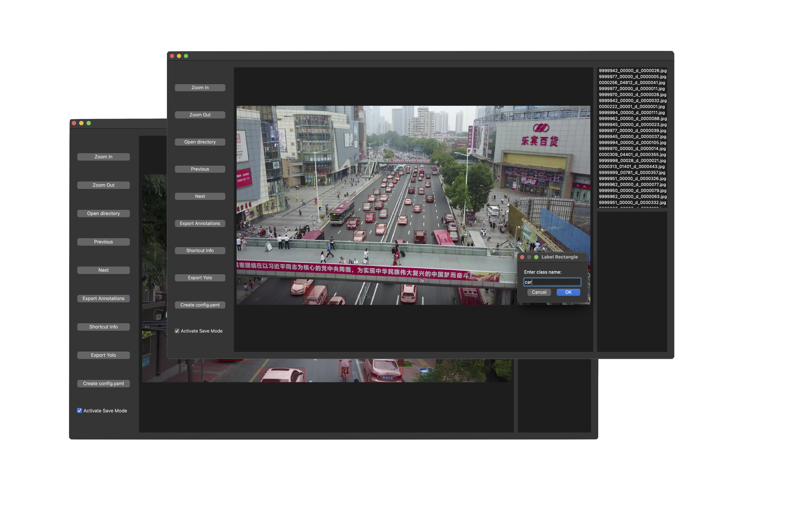The width and height of the screenshot is (812, 528).
Task: Select file 9999951_00000_d_0000332.jpg
Action: (x=632, y=202)
